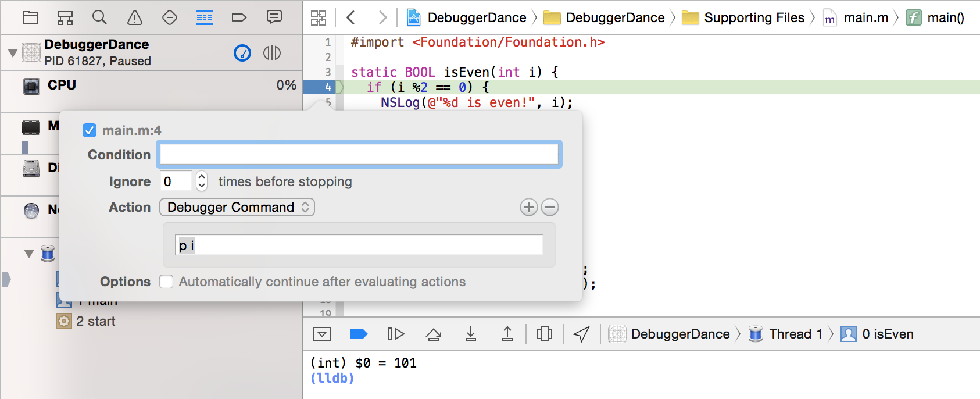Select main.m in the jump bar
Screen dimensions: 980x399
(x=865, y=18)
